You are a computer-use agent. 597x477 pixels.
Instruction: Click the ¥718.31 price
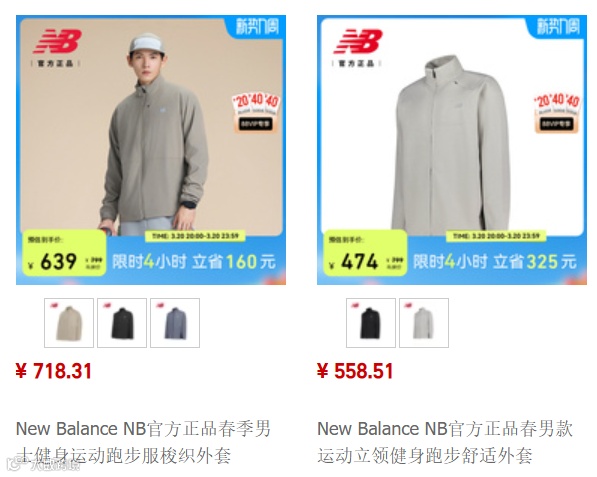pyautogui.click(x=54, y=371)
